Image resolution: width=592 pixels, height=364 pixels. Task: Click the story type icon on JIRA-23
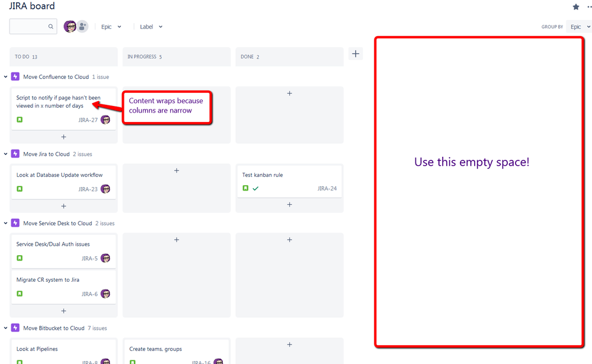click(x=20, y=189)
